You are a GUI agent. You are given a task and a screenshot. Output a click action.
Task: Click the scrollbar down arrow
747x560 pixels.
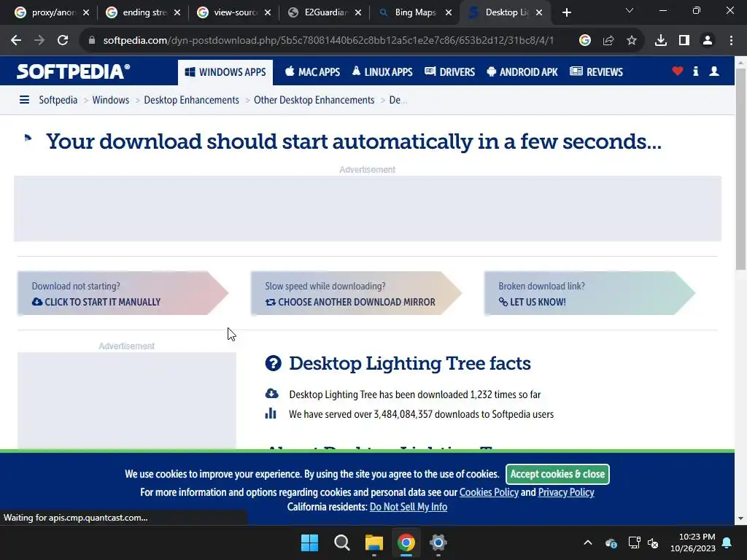point(741,518)
